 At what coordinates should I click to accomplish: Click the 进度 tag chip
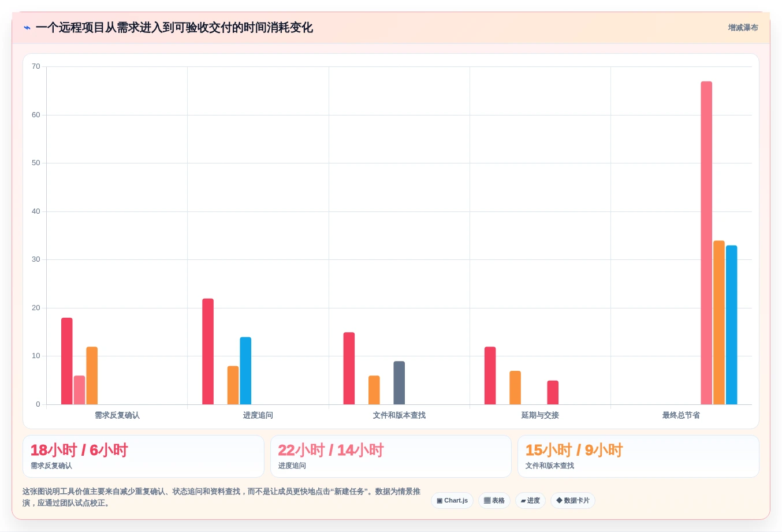[x=530, y=501]
